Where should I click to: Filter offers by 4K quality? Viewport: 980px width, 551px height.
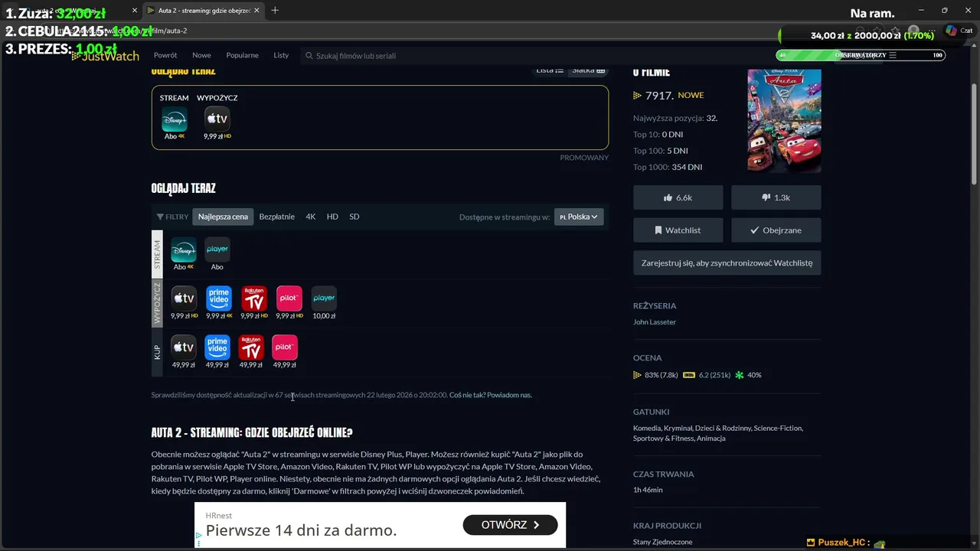click(x=311, y=217)
